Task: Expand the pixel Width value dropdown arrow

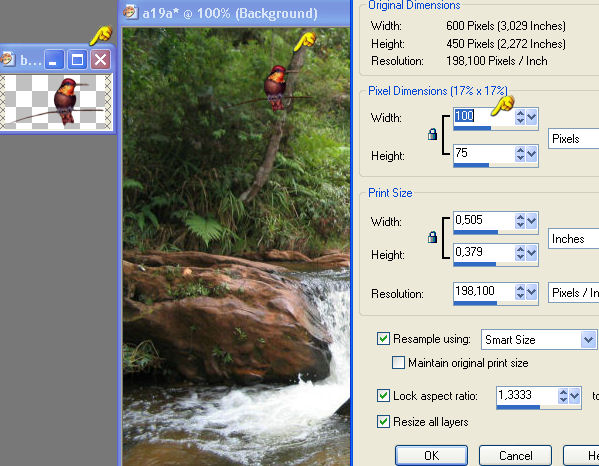Action: [531, 117]
